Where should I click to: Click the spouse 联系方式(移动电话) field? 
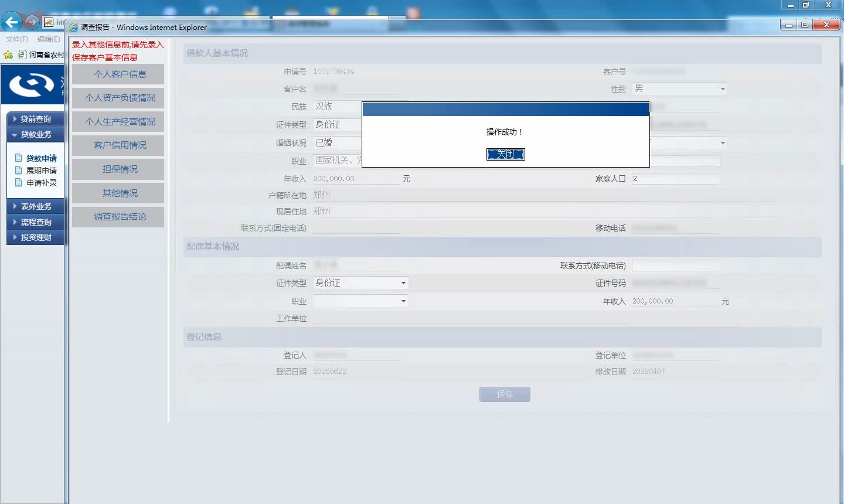pos(676,265)
